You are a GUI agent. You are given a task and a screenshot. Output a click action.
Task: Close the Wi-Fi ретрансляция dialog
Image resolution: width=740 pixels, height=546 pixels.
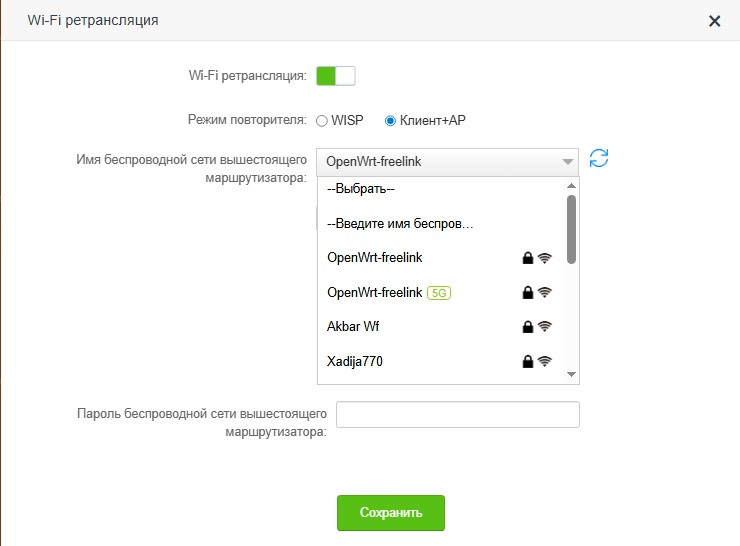point(714,21)
